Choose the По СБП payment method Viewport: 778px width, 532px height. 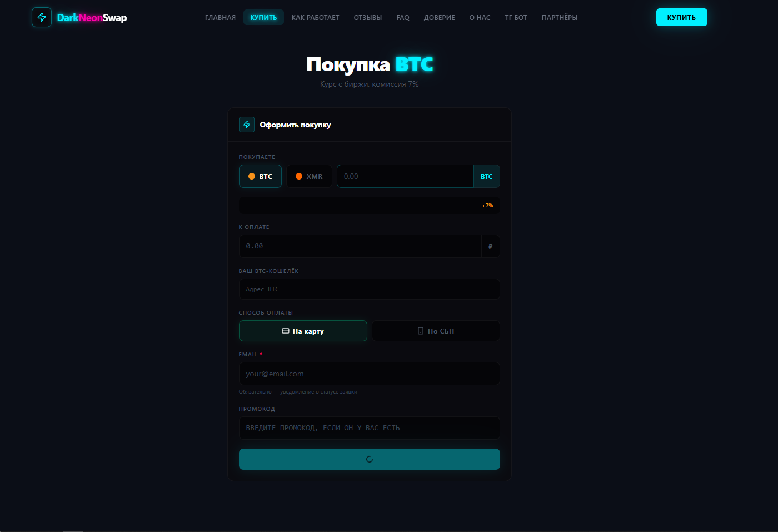436,331
